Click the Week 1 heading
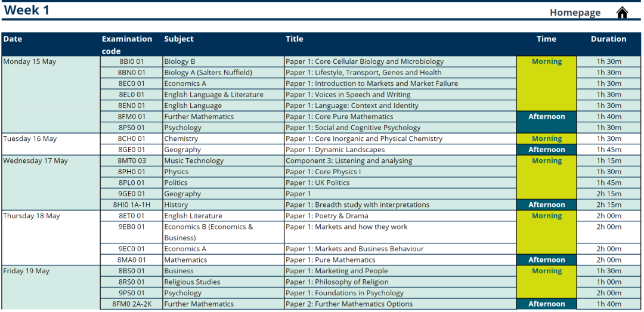The width and height of the screenshot is (644, 312). (x=27, y=10)
